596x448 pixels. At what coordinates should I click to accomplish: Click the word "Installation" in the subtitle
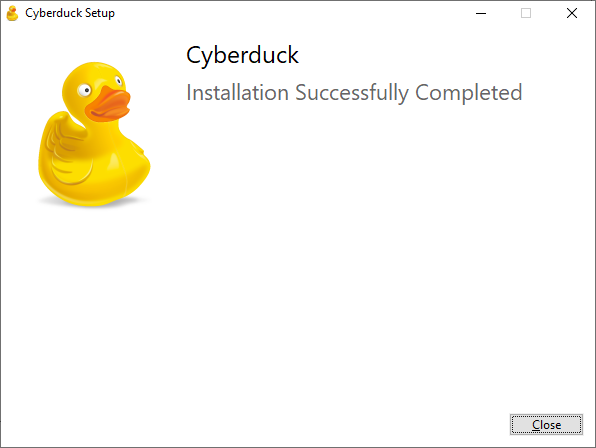click(x=238, y=92)
